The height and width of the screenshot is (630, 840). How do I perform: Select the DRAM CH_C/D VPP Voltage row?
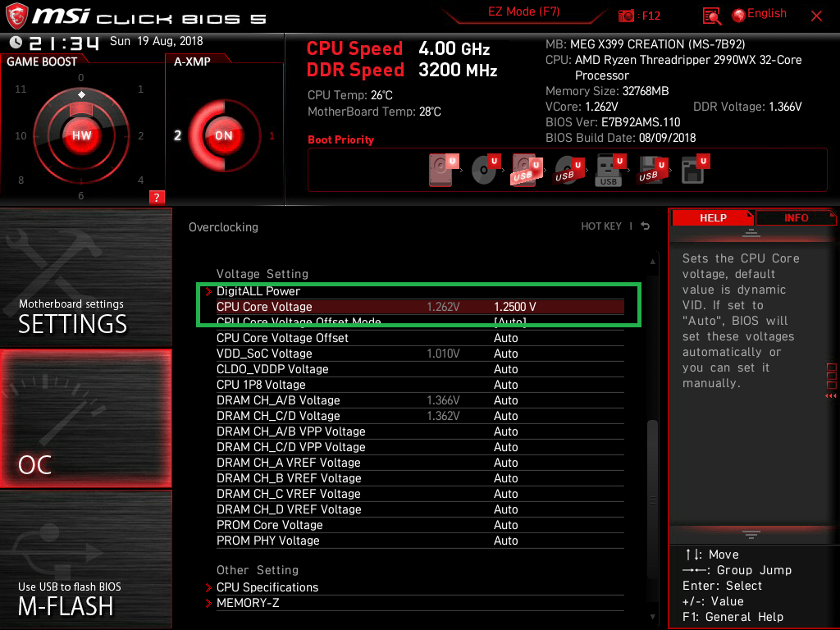point(420,447)
